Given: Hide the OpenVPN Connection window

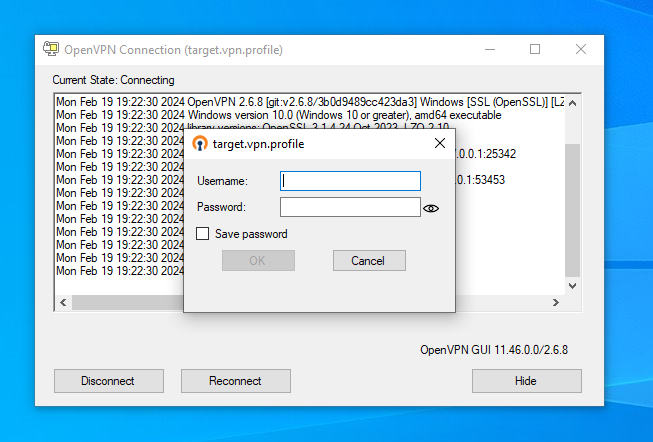Looking at the screenshot, I should click(x=527, y=381).
